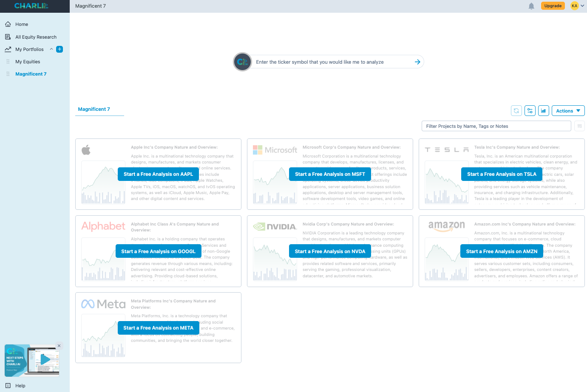Screen dimensions: 587x392
Task: Click the Filter Projects search field
Action: point(496,126)
